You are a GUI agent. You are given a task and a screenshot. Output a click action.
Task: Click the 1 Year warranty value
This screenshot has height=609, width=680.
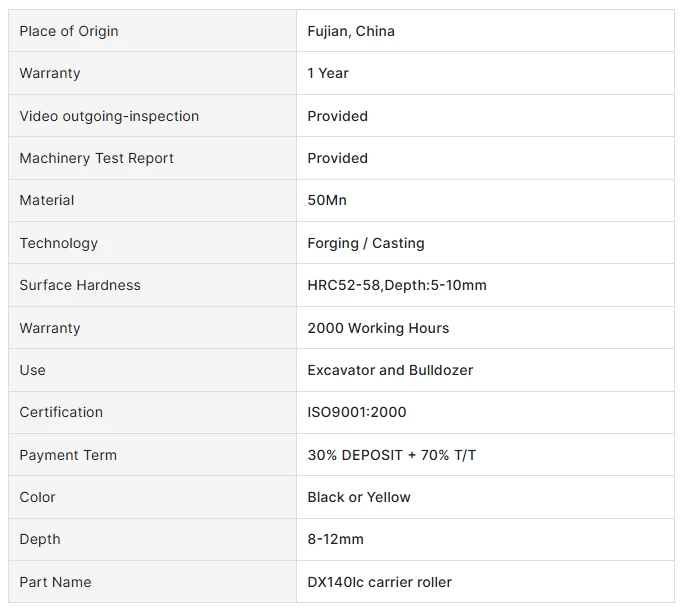[x=328, y=73]
